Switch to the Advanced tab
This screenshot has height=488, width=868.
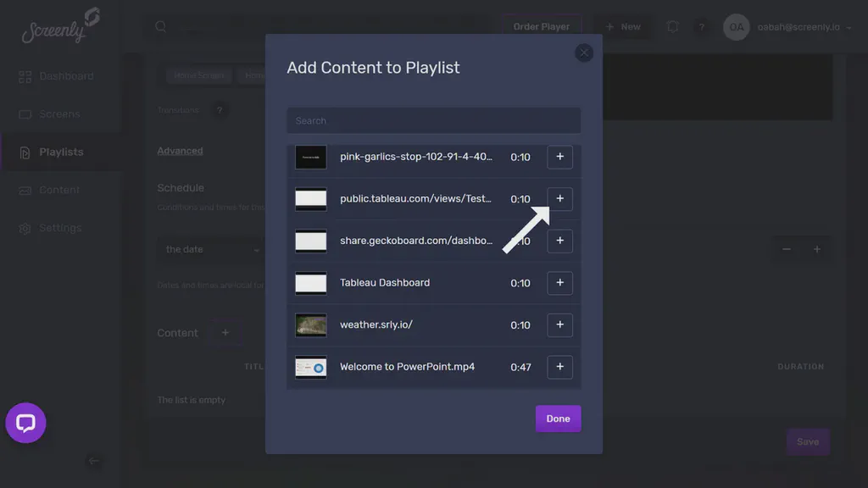click(x=180, y=150)
